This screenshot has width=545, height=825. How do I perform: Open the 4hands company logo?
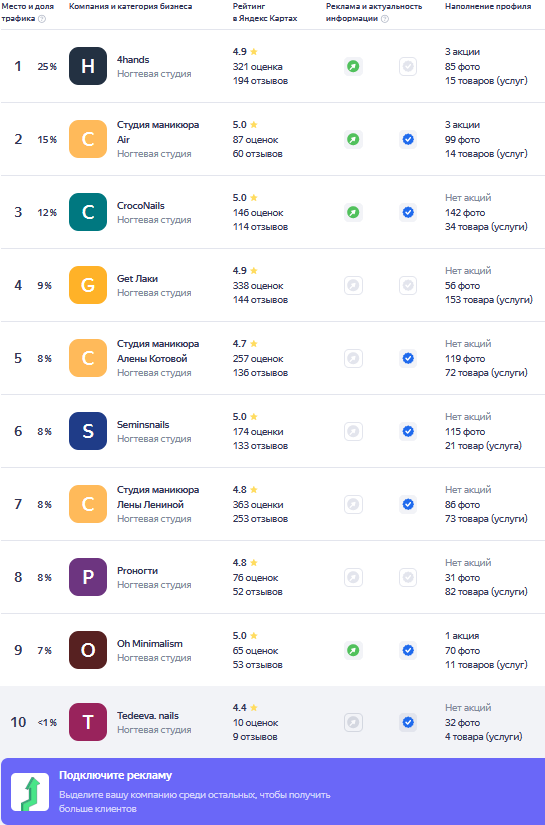click(88, 66)
